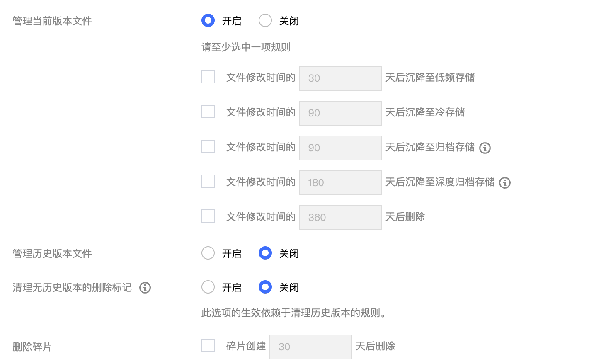Enable 开启 for 管理历史版本文件
Screen dimensions: 606x364
click(x=208, y=253)
